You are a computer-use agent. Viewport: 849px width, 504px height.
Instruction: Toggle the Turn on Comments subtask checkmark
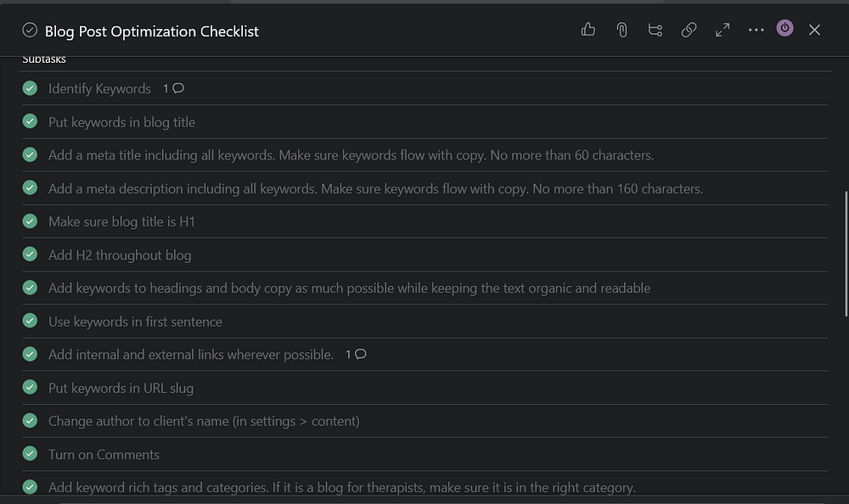tap(31, 454)
